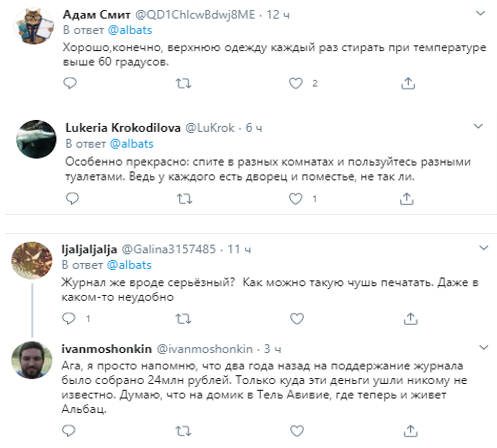Like the tweet by ljaljaljalja
Screen dimensions: 497x448
pyautogui.click(x=297, y=319)
